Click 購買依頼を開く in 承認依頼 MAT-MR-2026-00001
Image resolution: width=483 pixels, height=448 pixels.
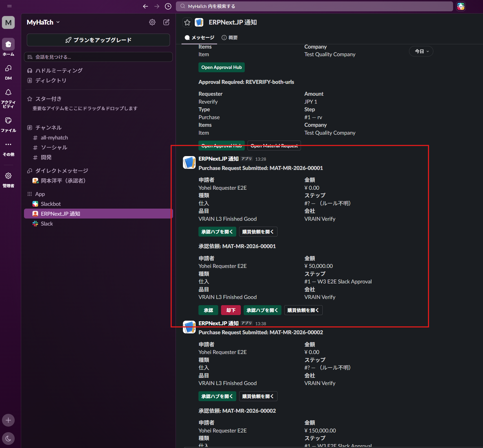click(x=303, y=310)
